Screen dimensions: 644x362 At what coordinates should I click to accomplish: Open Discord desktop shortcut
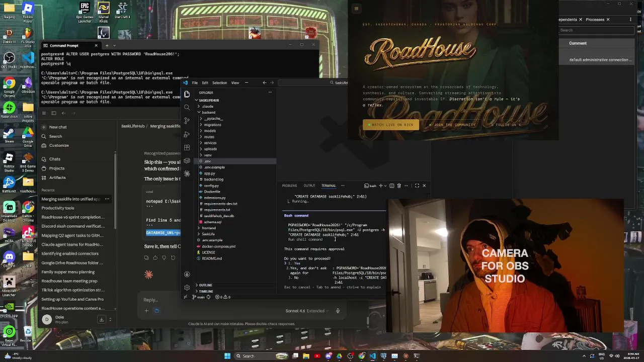point(9,258)
